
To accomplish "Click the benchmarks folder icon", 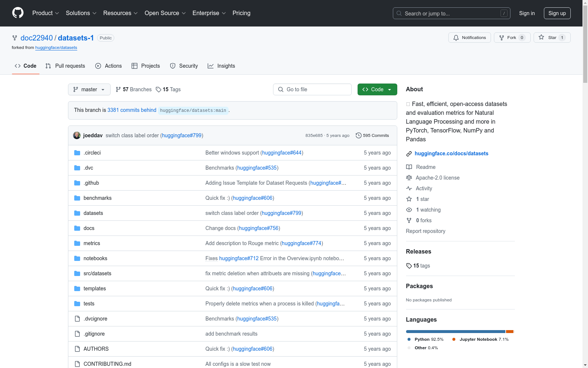I will 77,198.
